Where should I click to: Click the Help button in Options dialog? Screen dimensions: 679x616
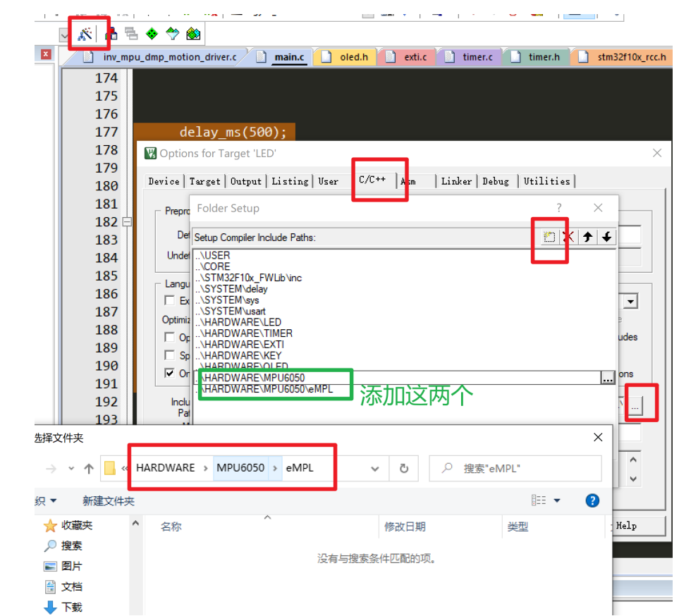(x=638, y=526)
